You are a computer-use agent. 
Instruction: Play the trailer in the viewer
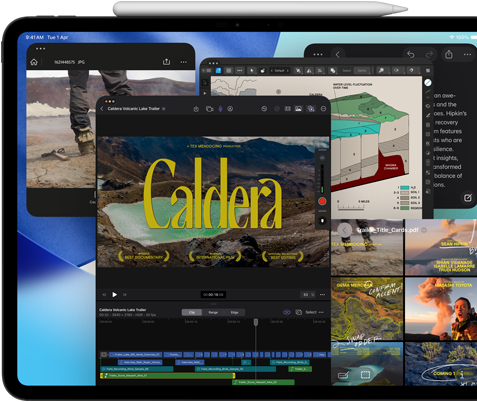(x=114, y=295)
